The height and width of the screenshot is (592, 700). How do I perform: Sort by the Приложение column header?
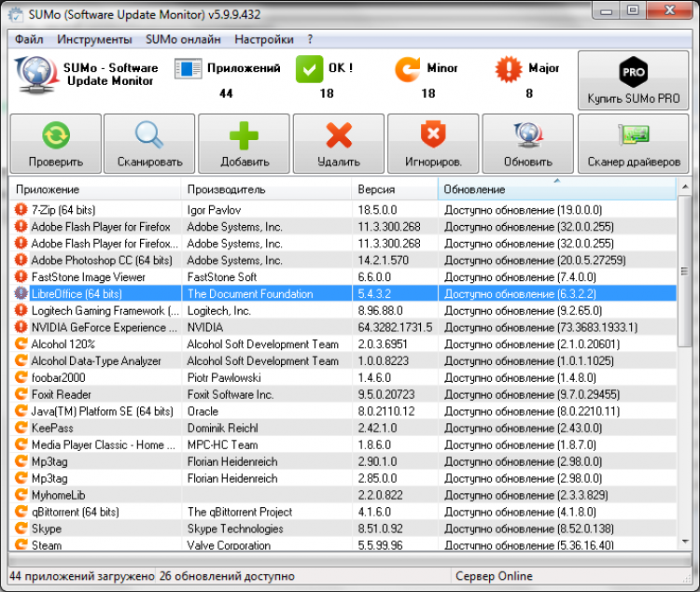95,190
